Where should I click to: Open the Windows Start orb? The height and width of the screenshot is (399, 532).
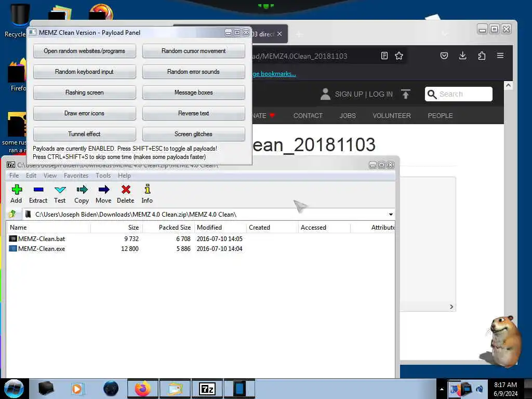[x=14, y=389]
